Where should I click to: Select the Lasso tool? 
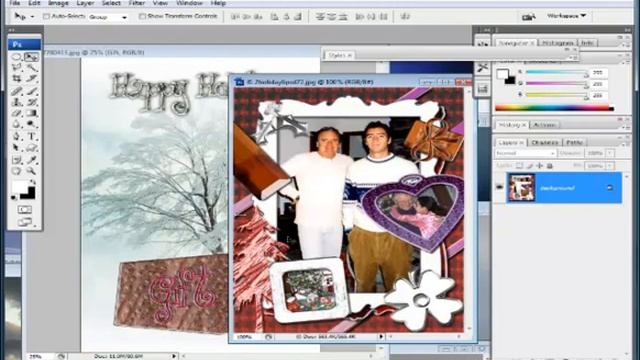(x=17, y=68)
